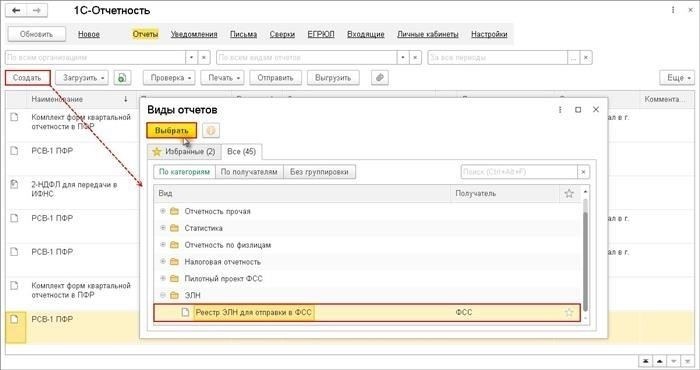This screenshot has height=370, width=700.
Task: Click the search field in Виды отчетов
Action: 519,172
